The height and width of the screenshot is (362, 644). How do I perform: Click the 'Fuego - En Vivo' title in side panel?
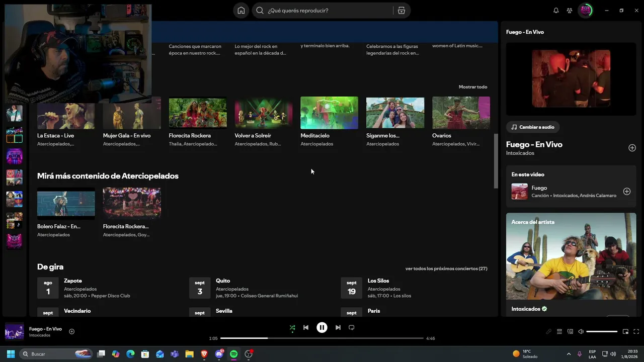534,144
